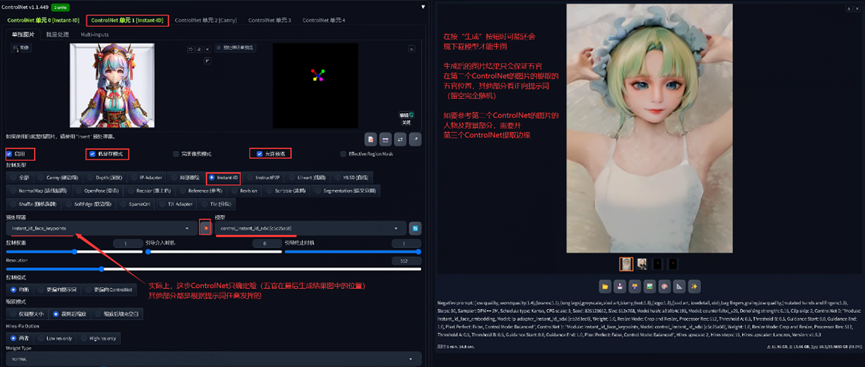Select the Reference control type

201,191
